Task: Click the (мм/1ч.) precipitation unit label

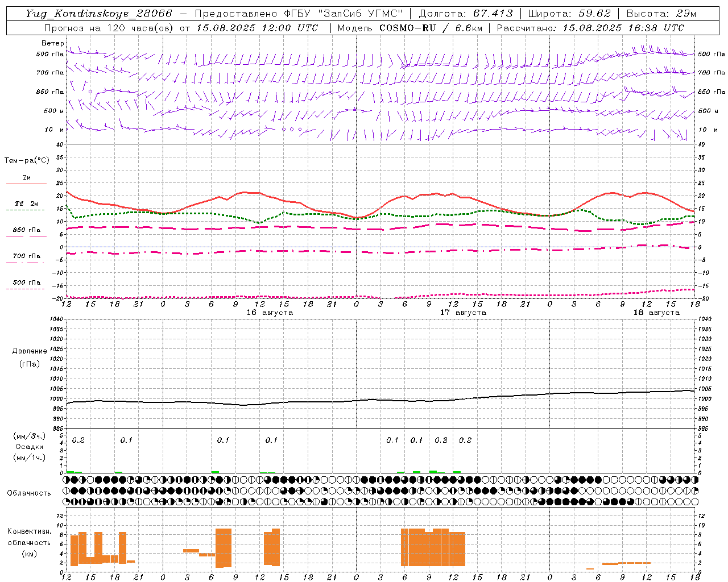Action: [29, 457]
